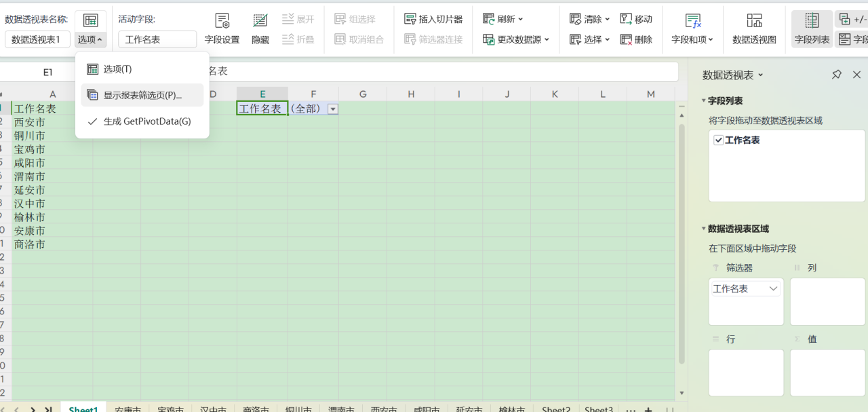
Task: Select column header M
Action: click(651, 94)
